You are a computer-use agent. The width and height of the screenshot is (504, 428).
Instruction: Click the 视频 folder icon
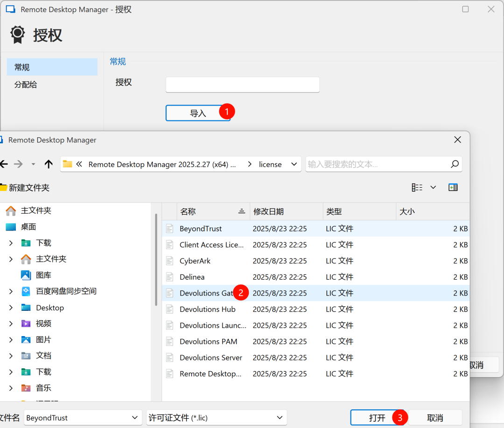pos(26,323)
